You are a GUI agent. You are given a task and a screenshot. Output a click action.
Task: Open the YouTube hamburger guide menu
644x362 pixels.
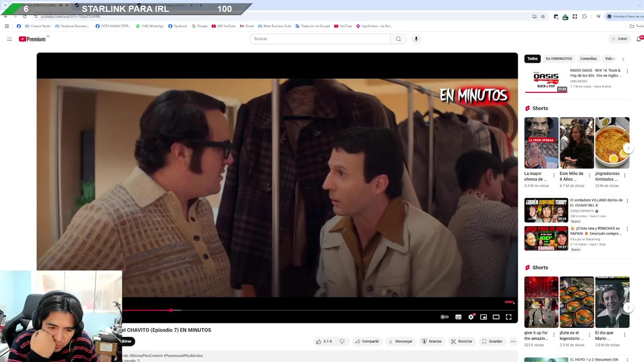point(9,39)
